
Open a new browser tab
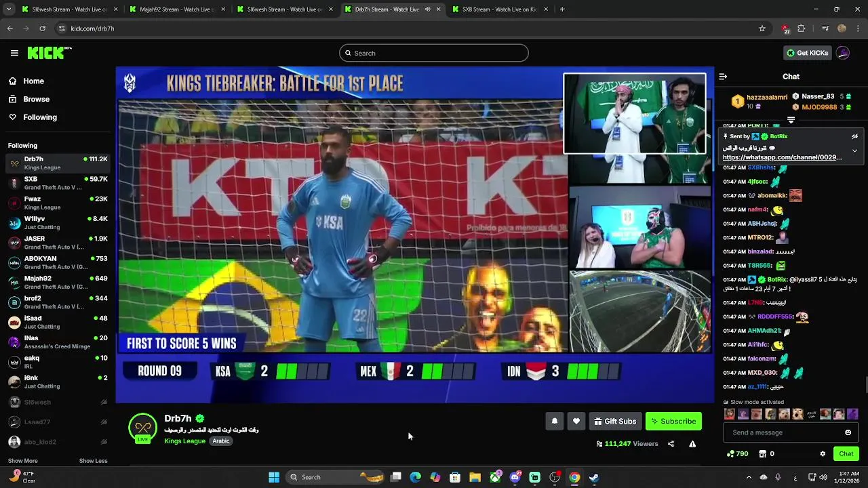[562, 9]
